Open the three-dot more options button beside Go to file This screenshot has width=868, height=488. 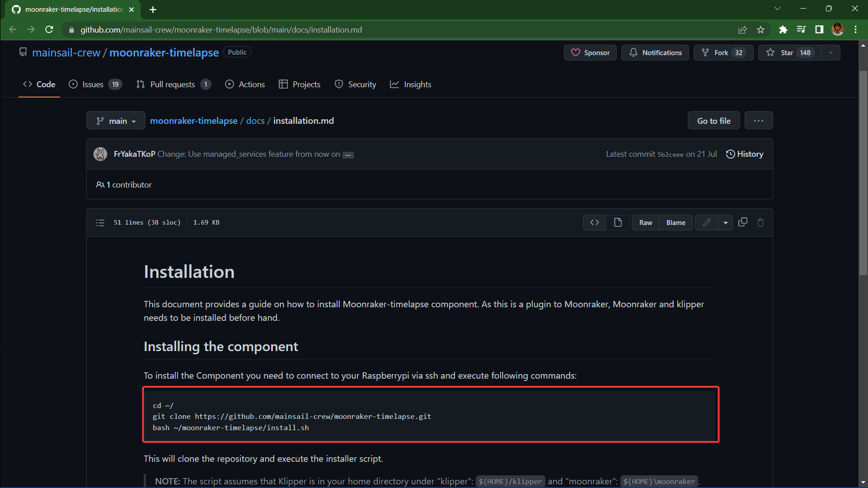pos(759,121)
